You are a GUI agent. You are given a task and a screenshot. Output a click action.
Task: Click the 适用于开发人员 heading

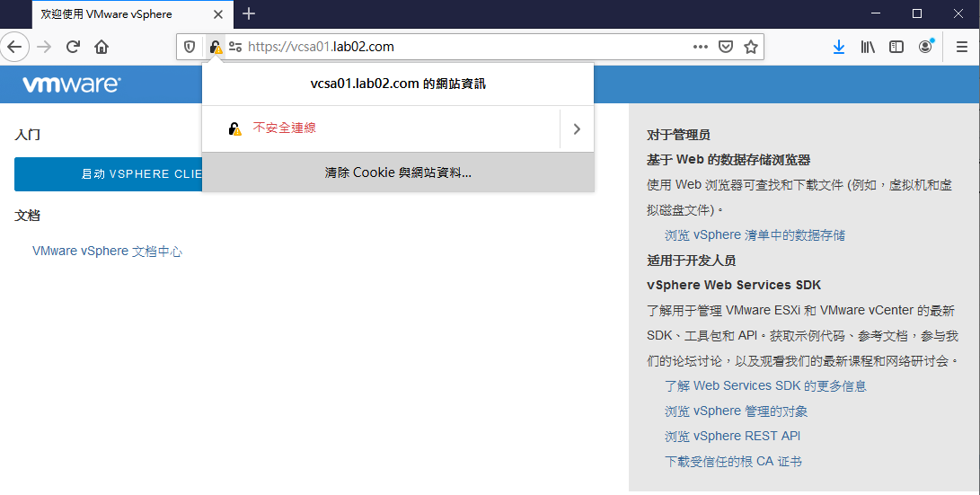pos(692,261)
